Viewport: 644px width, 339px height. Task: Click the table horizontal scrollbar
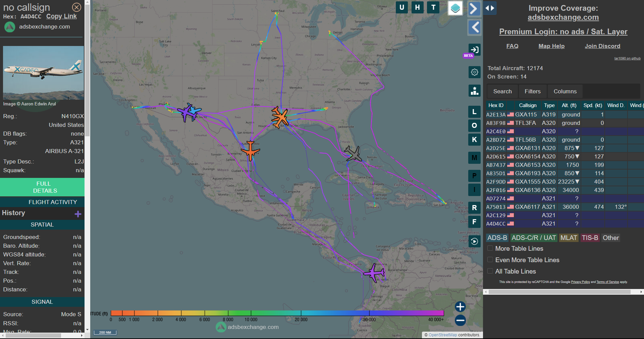pos(559,292)
